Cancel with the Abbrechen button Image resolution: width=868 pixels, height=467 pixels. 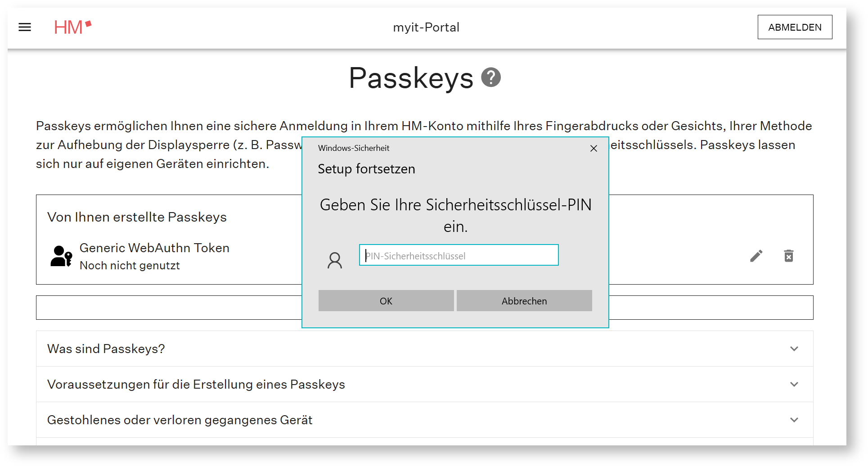coord(524,301)
